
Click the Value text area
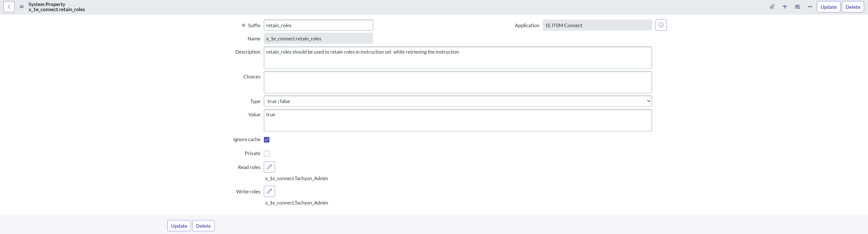[x=457, y=120]
